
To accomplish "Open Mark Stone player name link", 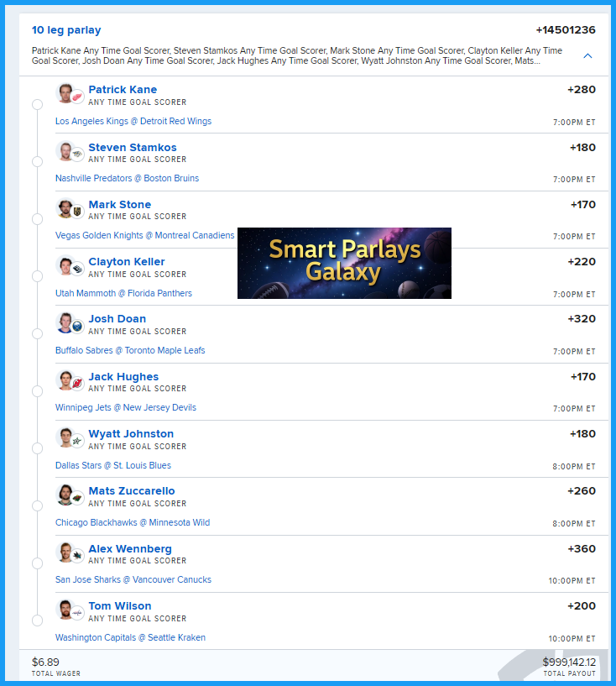I will pyautogui.click(x=120, y=204).
